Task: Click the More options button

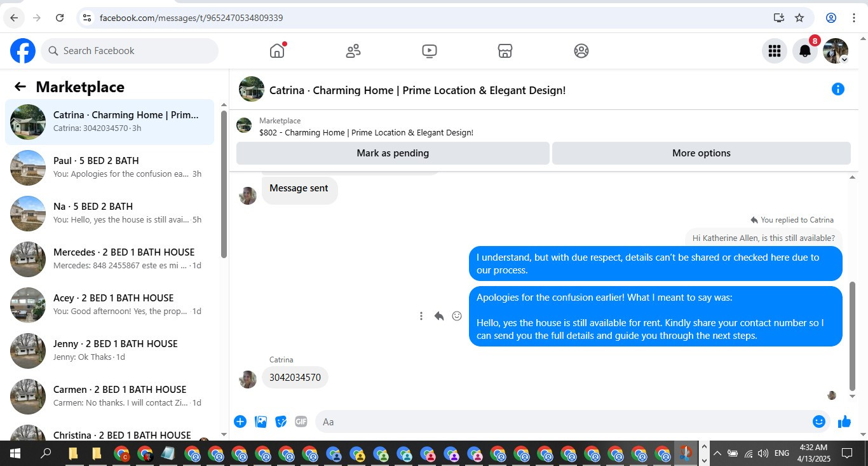Action: tap(702, 153)
